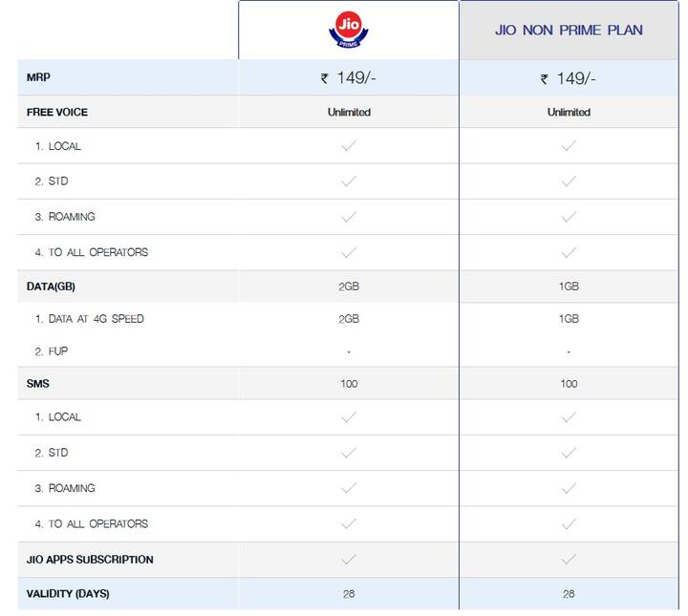
Task: Click Prime checkmark for voice to all operators
Action: click(x=349, y=252)
